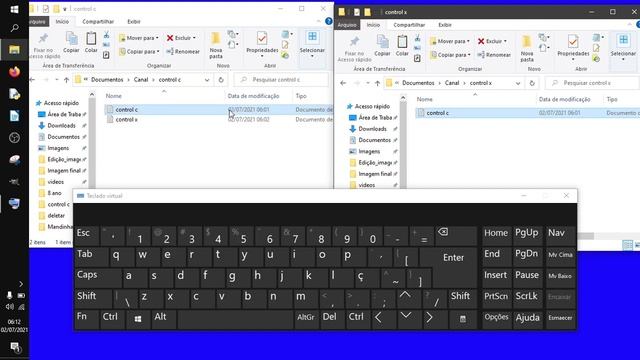Click Excluir in the control x window
Screen dimensions: 640x360
pos(492,41)
